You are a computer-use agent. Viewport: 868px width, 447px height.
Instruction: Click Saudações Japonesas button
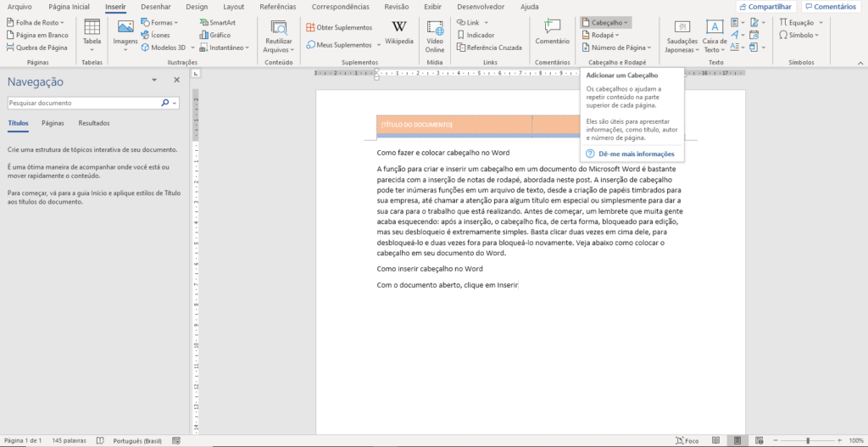point(682,36)
